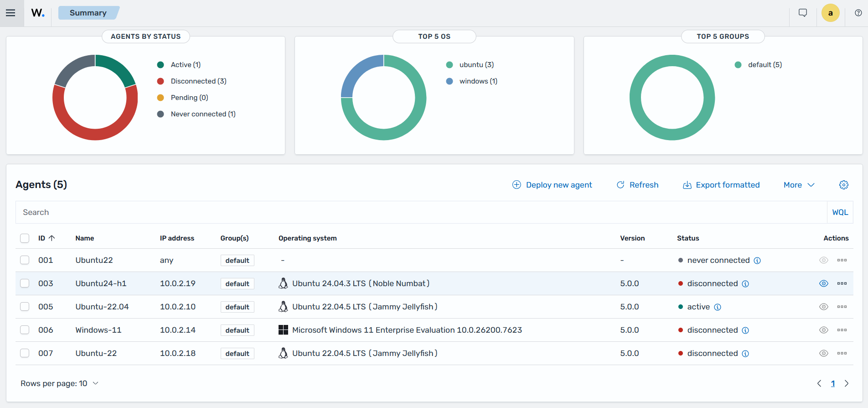Click page number 1 link

[x=833, y=383]
